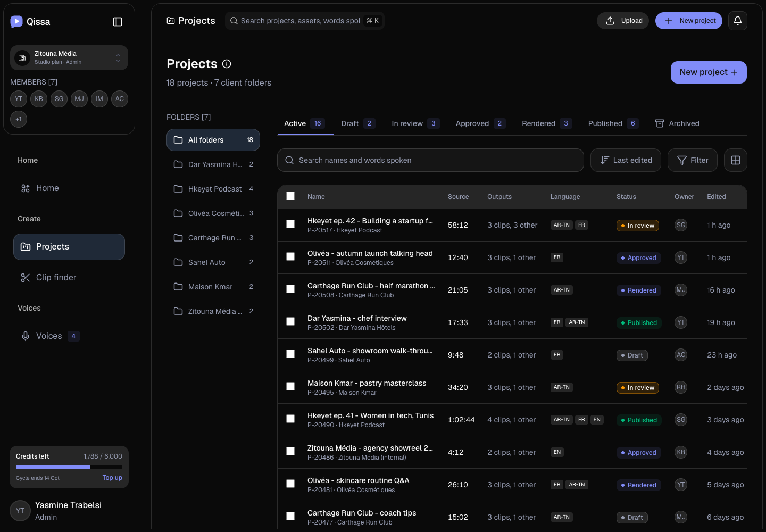Click IM member avatar in Members

(x=99, y=99)
